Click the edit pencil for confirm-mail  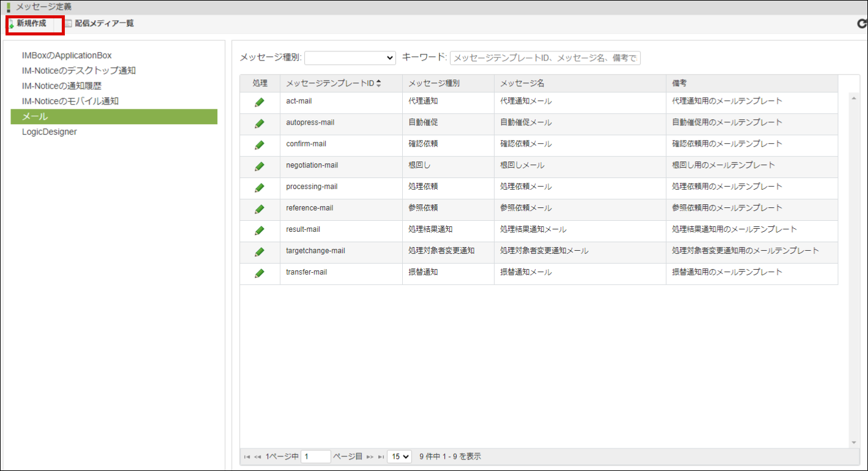point(260,145)
